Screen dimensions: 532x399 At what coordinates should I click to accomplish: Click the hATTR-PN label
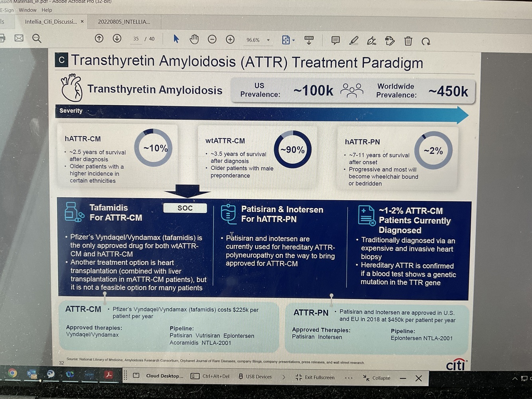pos(362,142)
